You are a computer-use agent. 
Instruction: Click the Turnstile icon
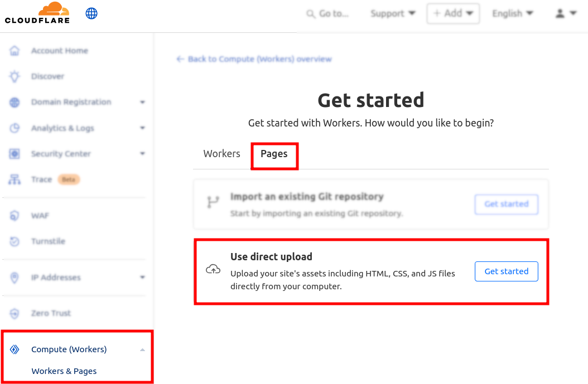15,241
